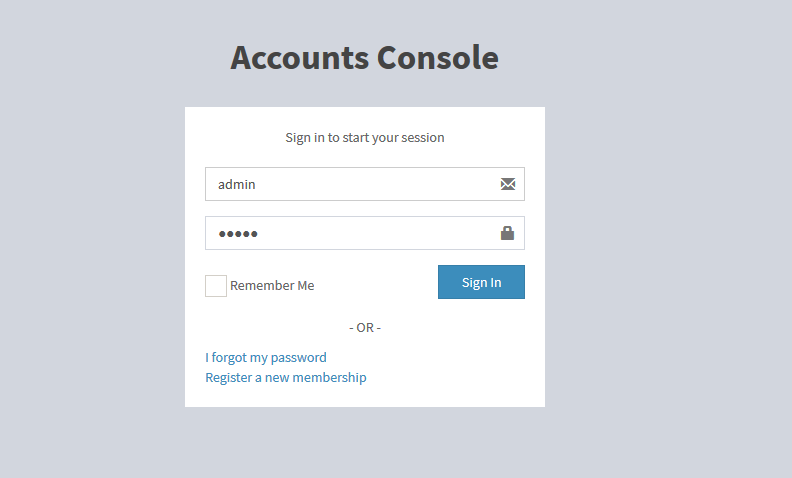Start password recovery via forgot link
Viewport: 792px width, 478px height.
266,357
